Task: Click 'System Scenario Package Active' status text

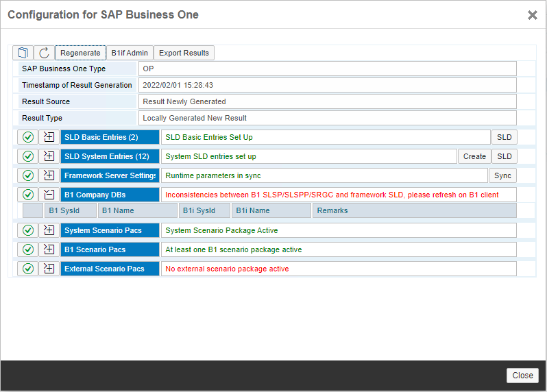Action: [x=221, y=230]
